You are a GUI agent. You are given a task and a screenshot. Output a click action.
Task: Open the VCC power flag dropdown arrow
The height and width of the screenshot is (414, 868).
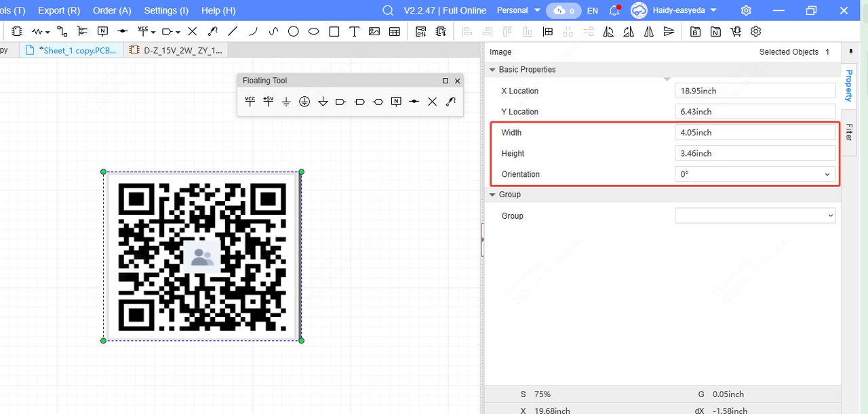click(153, 32)
